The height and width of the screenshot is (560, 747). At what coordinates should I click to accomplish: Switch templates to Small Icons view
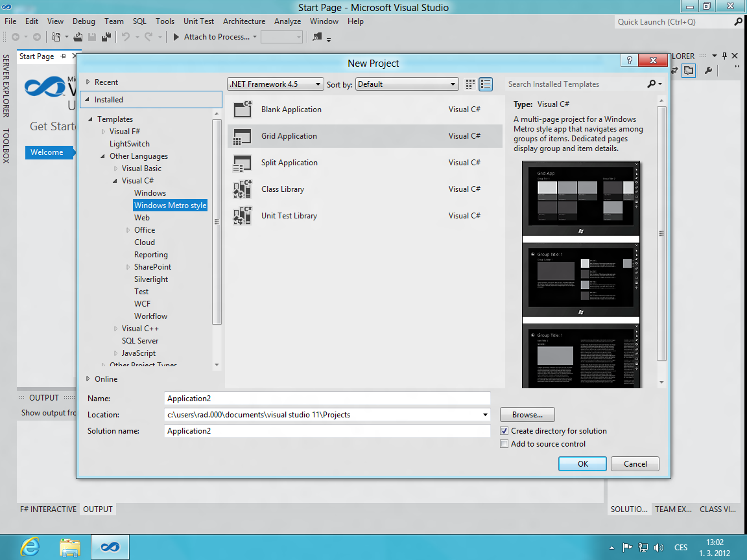(x=470, y=84)
